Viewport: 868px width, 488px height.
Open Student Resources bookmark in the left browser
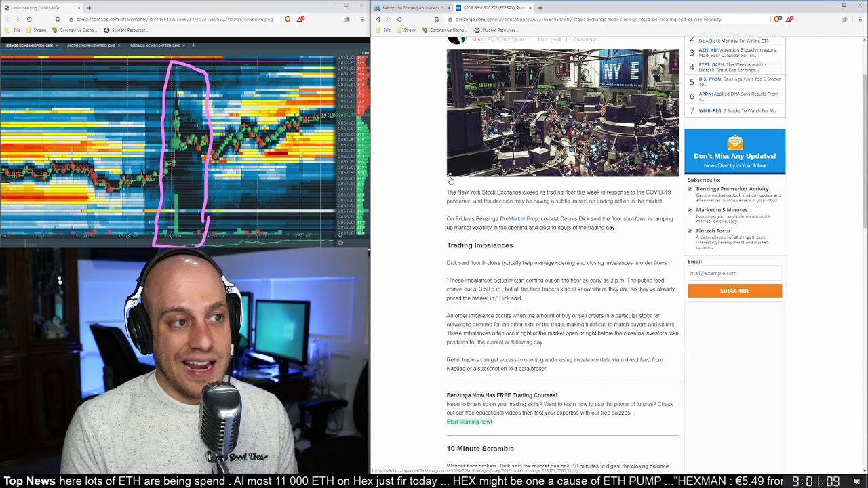(x=126, y=30)
